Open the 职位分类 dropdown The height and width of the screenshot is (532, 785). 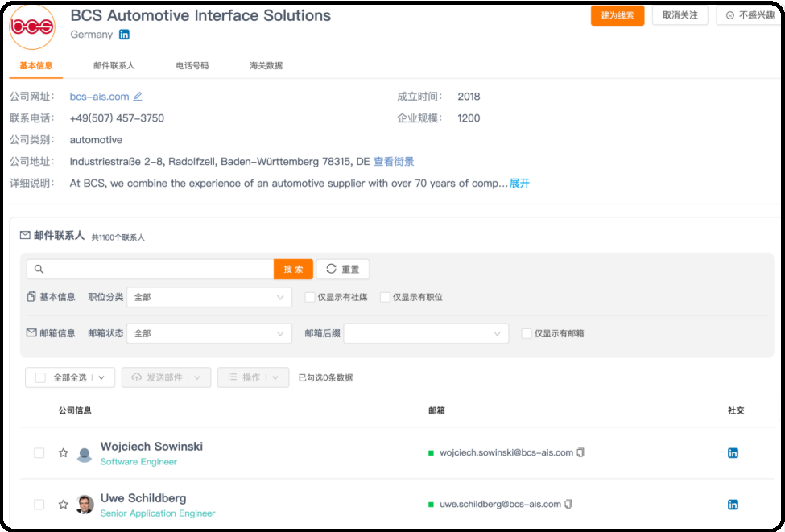[209, 297]
